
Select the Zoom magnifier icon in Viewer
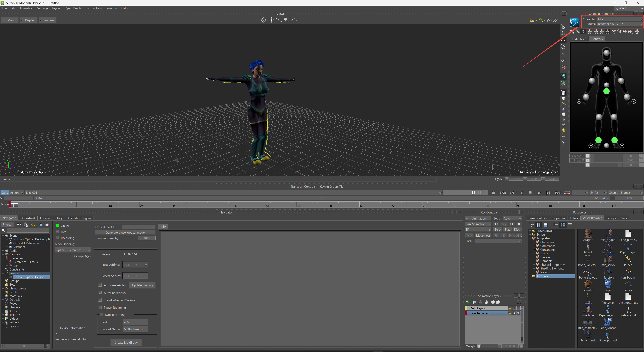coord(286,20)
